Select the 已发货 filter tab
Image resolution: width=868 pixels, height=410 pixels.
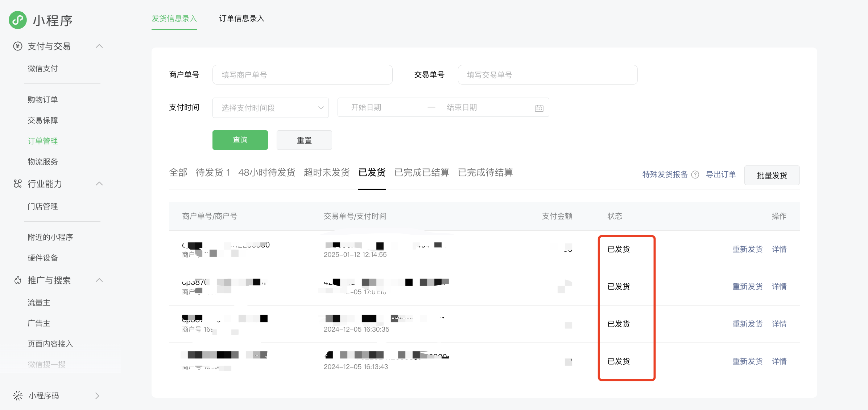pos(372,172)
